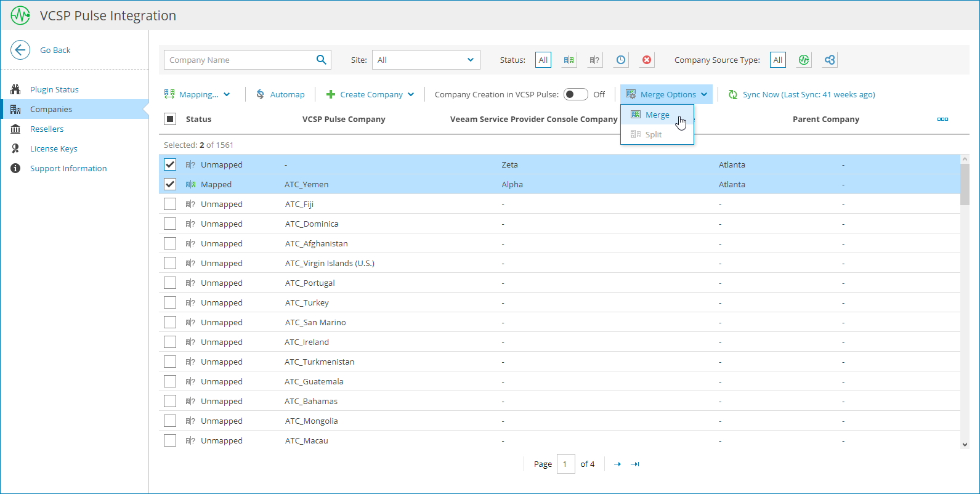
Task: Click the green plus Create Company icon
Action: point(331,94)
